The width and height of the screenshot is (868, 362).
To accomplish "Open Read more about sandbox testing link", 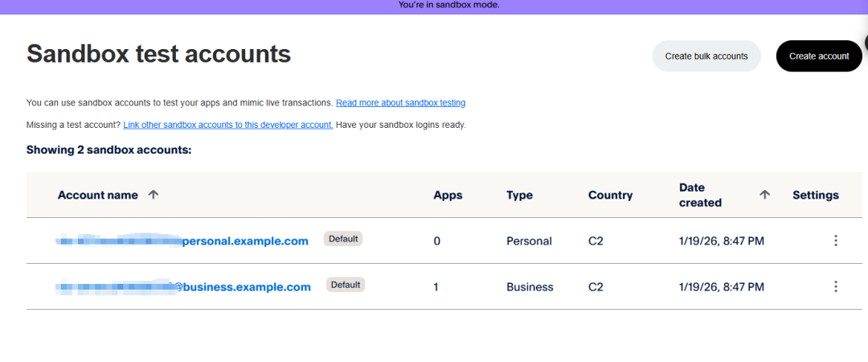I will point(400,103).
